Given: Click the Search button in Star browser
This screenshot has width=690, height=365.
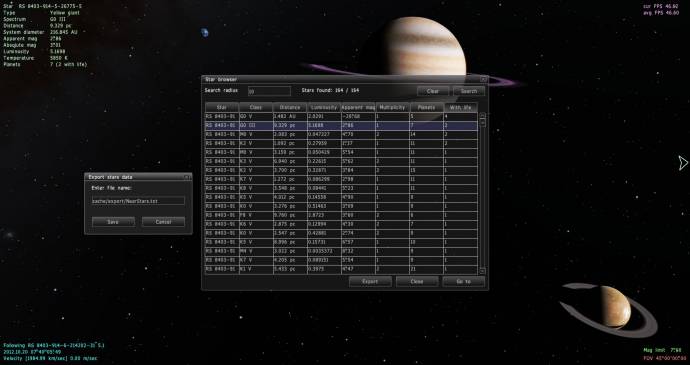Looking at the screenshot, I should coord(469,91).
